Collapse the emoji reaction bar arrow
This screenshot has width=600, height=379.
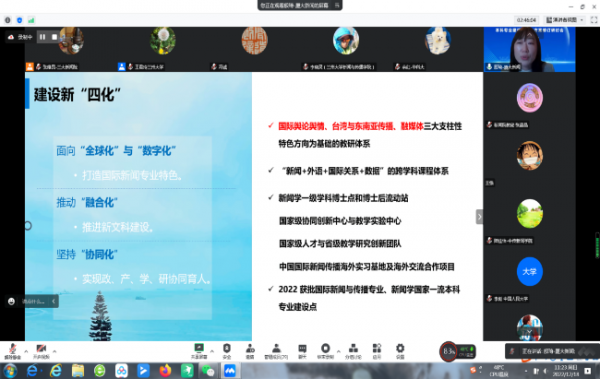(x=54, y=301)
